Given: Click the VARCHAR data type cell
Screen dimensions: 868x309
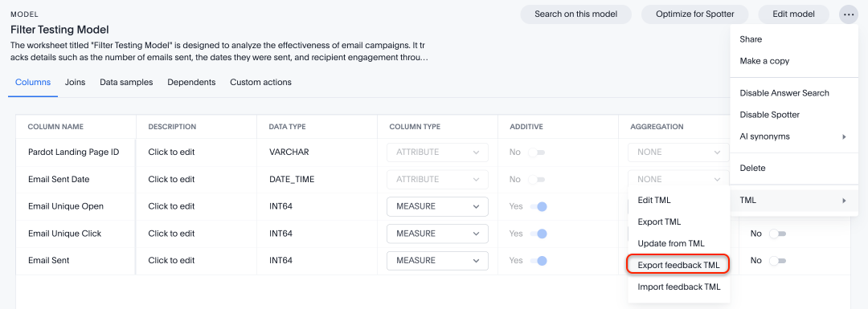Looking at the screenshot, I should [289, 152].
